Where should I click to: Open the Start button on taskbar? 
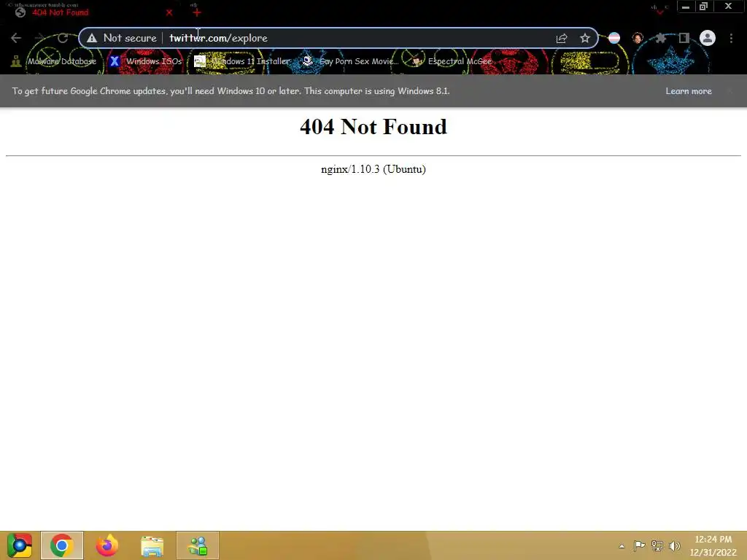20,545
